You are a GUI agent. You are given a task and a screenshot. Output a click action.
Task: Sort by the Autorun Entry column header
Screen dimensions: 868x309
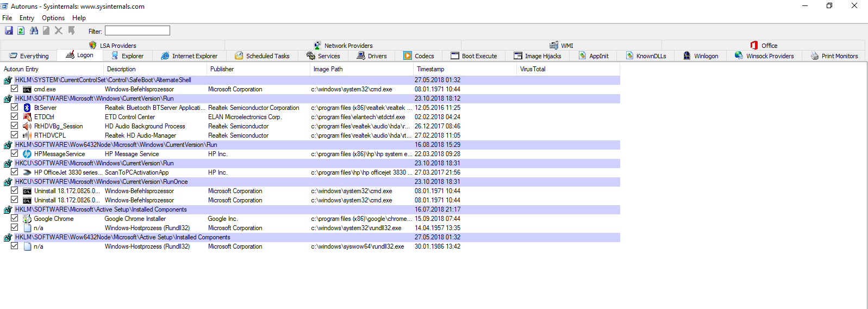52,69
